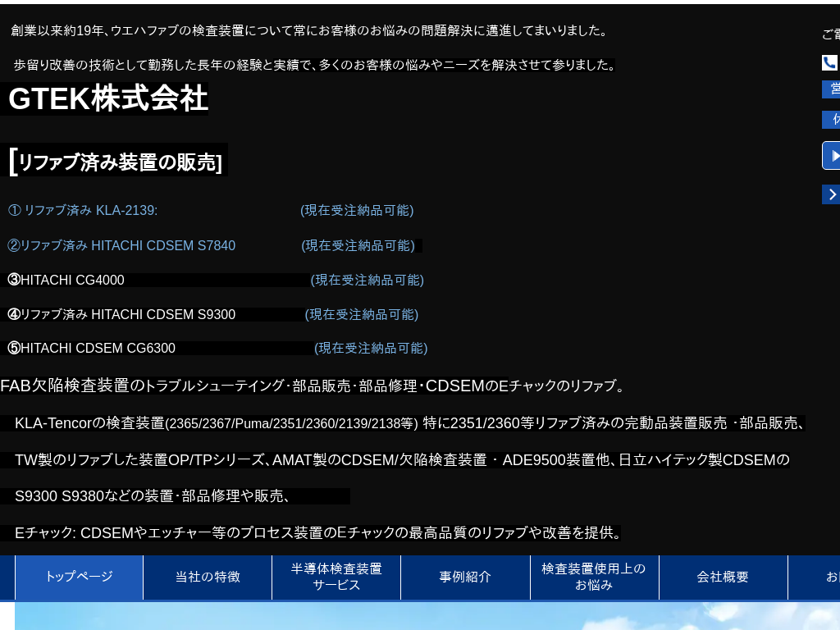Go to the 当社の特徴 menu item

point(208,577)
